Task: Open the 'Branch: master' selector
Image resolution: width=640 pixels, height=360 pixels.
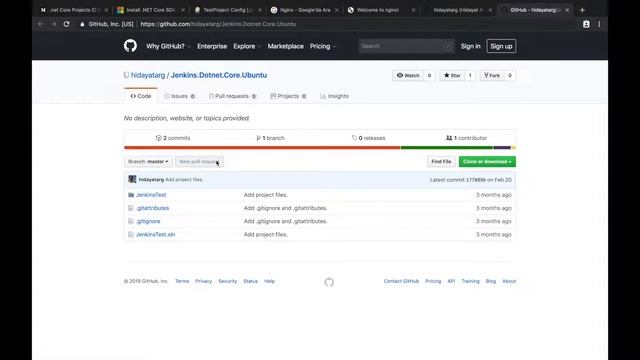Action: (x=148, y=162)
